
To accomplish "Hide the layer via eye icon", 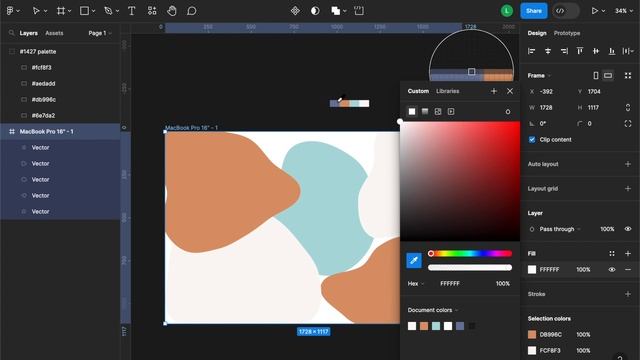I will point(628,229).
